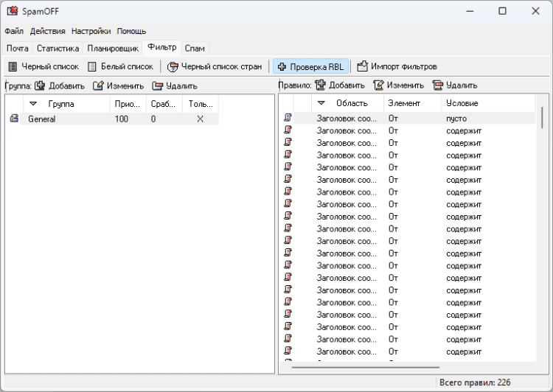Screen dimensions: 553x392
Task: Open the Помощь menu
Action: pos(131,31)
